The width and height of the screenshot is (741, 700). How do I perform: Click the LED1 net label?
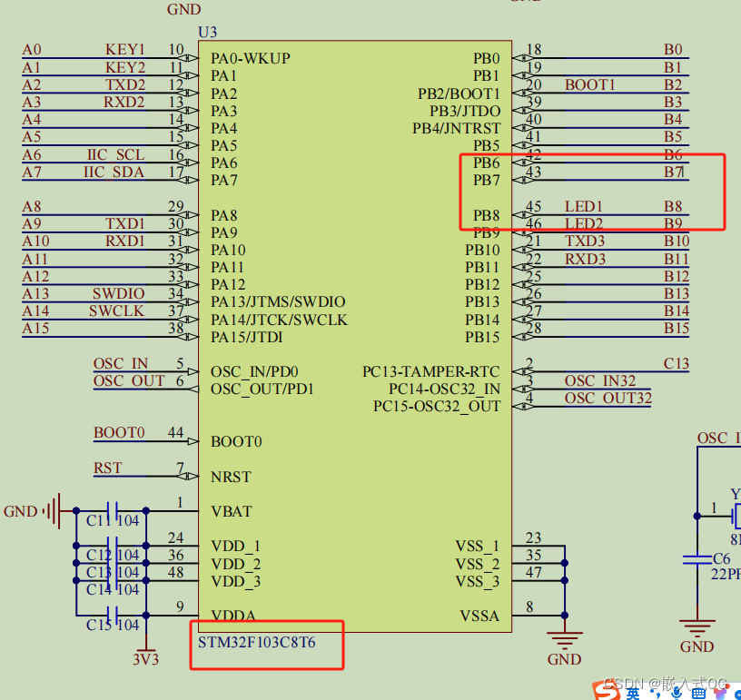(584, 206)
